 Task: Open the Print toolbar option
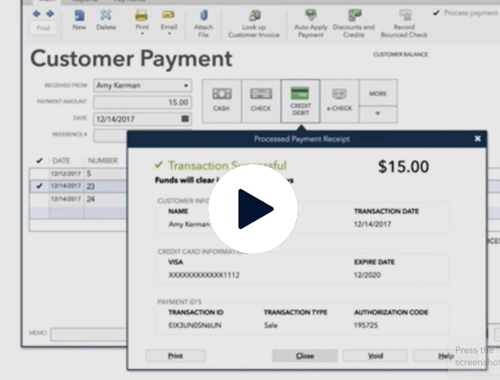pyautogui.click(x=142, y=22)
